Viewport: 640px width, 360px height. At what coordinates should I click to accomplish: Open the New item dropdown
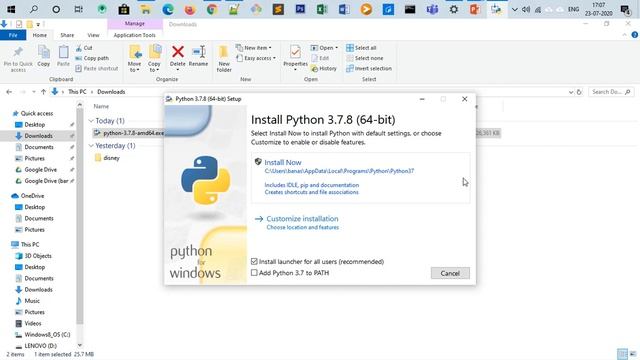(x=253, y=48)
